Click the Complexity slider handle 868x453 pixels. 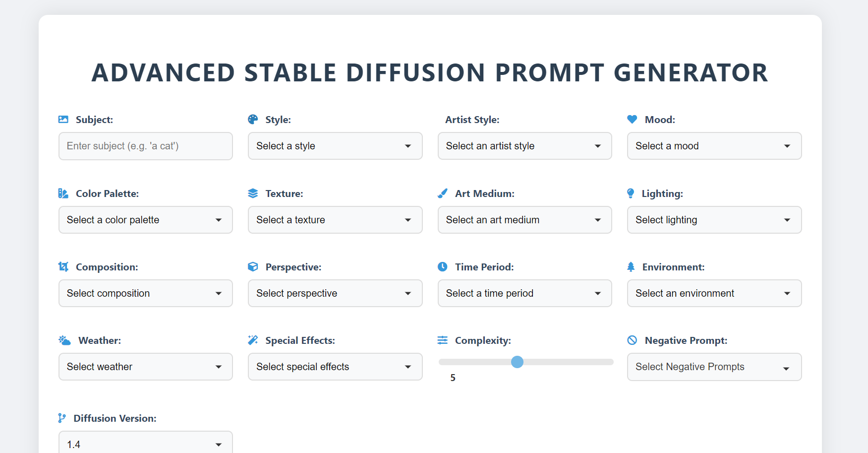(x=517, y=362)
